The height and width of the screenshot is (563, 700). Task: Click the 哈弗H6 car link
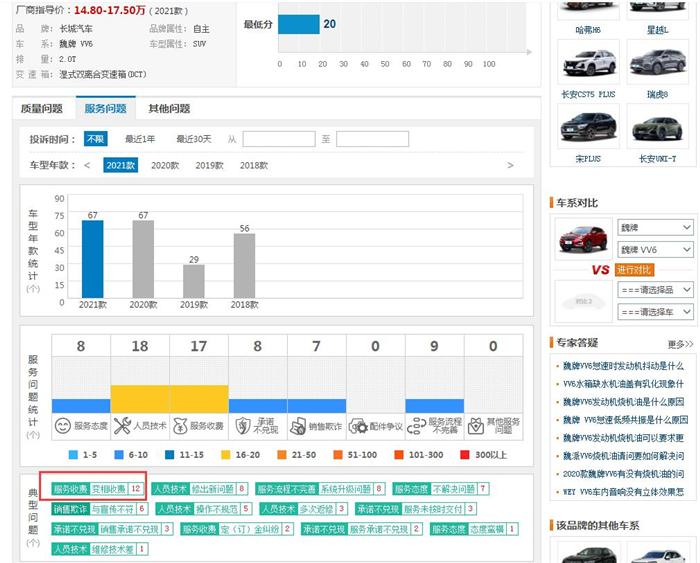588,30
